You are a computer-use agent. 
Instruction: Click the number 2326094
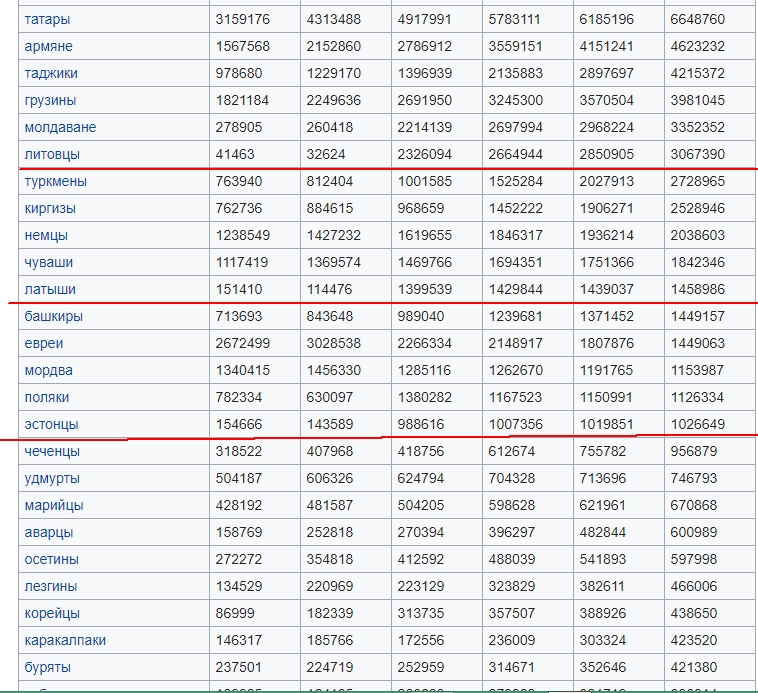424,155
